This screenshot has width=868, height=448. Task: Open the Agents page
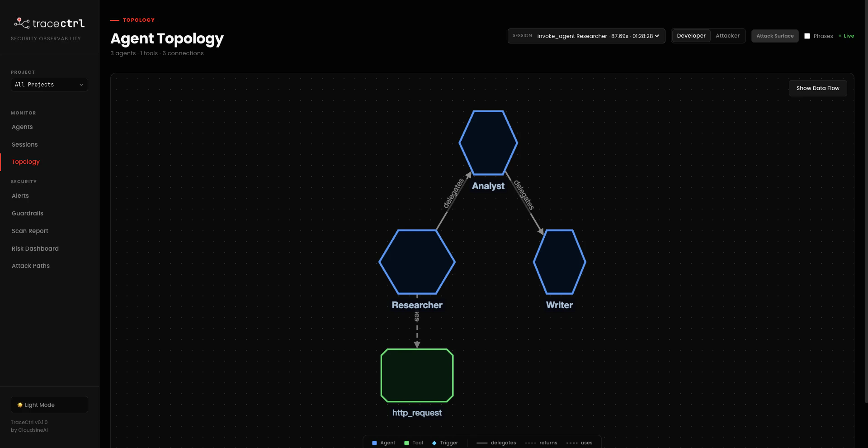point(22,127)
